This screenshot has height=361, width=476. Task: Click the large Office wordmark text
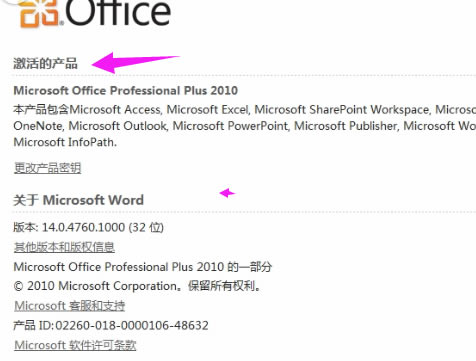pyautogui.click(x=118, y=13)
